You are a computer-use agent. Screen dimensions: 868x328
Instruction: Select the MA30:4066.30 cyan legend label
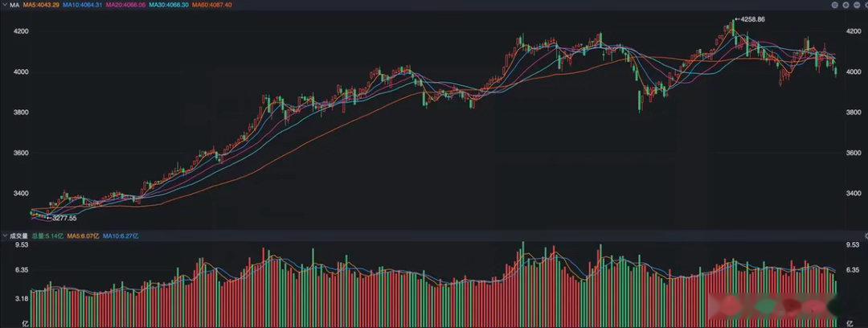pyautogui.click(x=169, y=5)
